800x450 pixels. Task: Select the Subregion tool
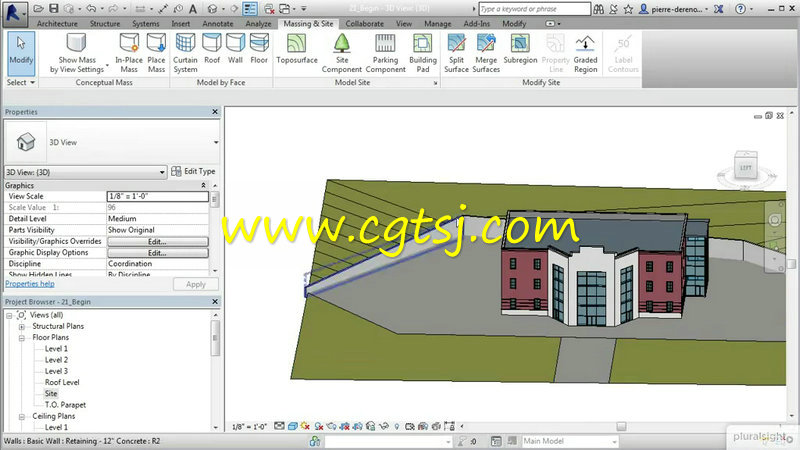[520, 49]
